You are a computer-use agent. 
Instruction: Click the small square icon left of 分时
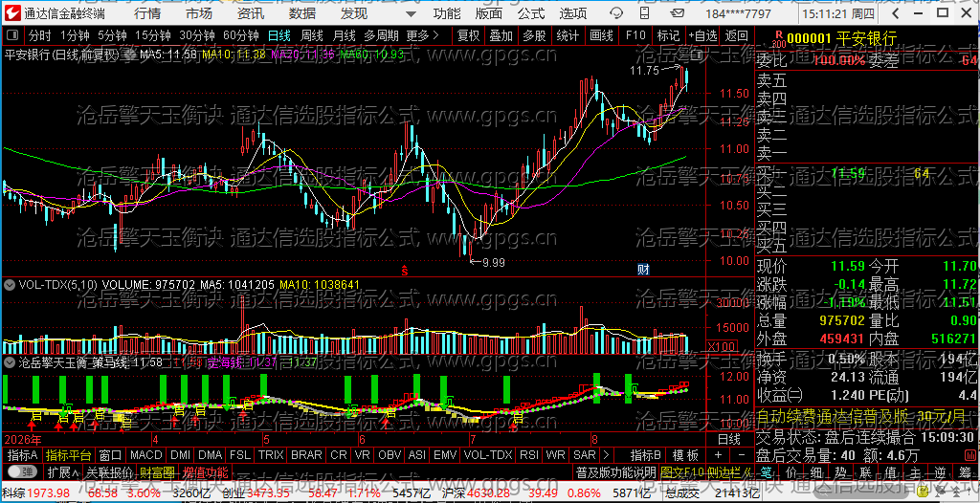pos(13,35)
